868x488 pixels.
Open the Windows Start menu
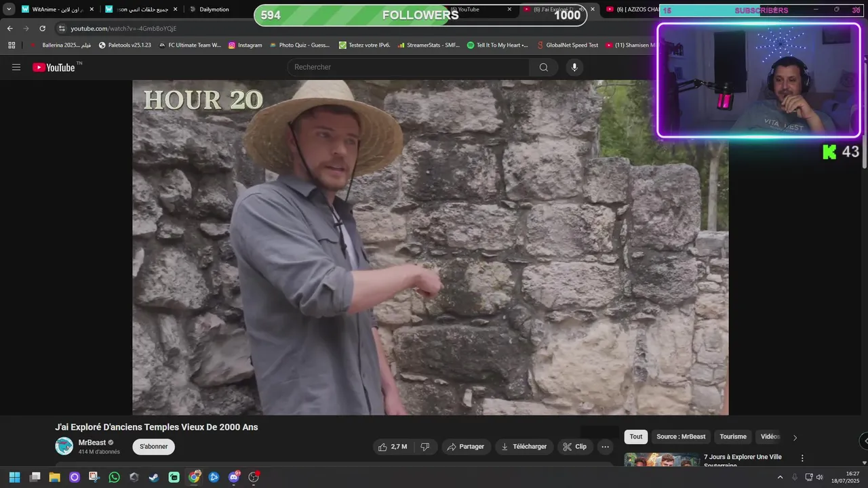point(14,477)
